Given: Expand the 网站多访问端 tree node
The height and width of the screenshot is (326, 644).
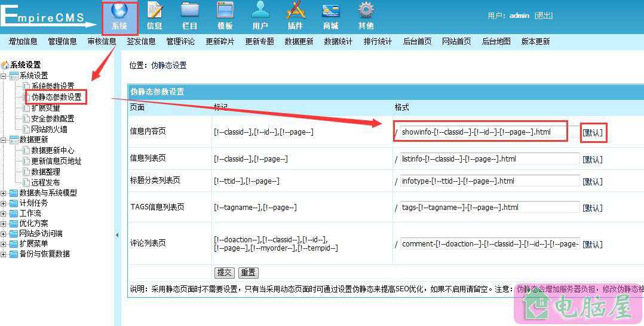Looking at the screenshot, I should [4, 234].
